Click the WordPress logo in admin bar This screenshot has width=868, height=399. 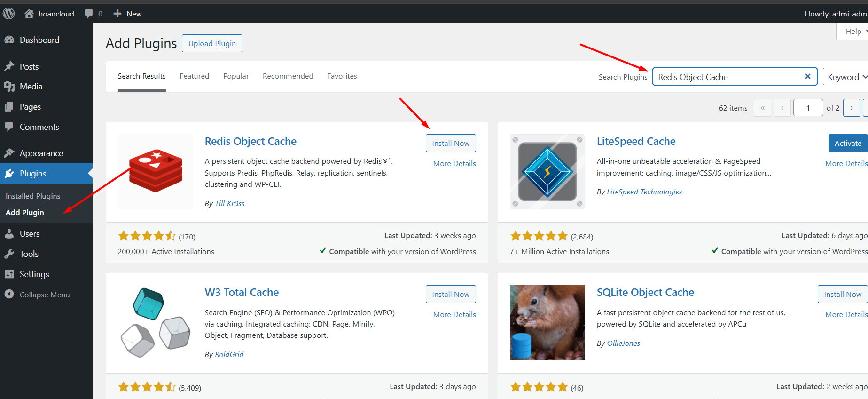9,14
